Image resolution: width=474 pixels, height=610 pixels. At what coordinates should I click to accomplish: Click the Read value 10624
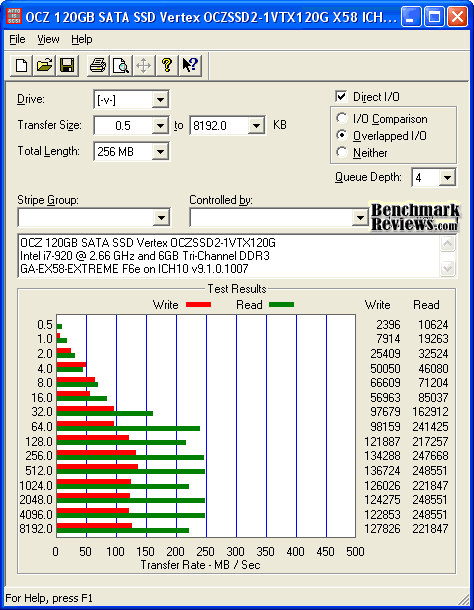coord(433,324)
